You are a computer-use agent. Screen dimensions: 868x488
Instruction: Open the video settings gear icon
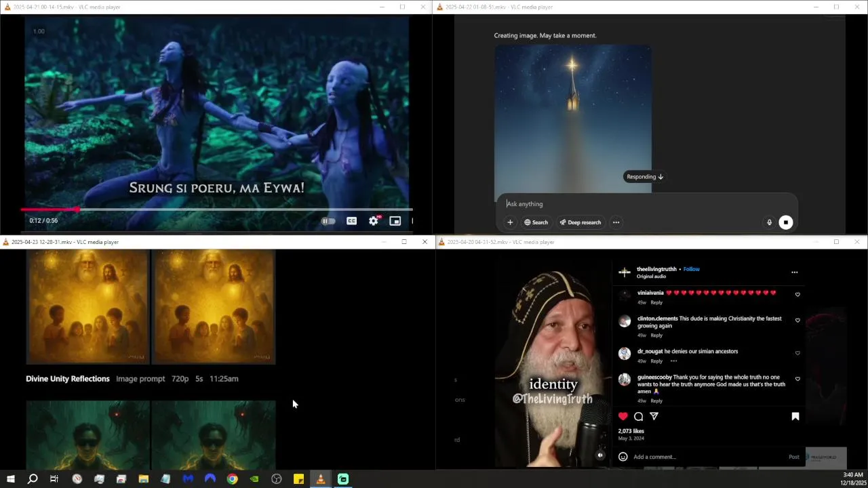tap(374, 221)
